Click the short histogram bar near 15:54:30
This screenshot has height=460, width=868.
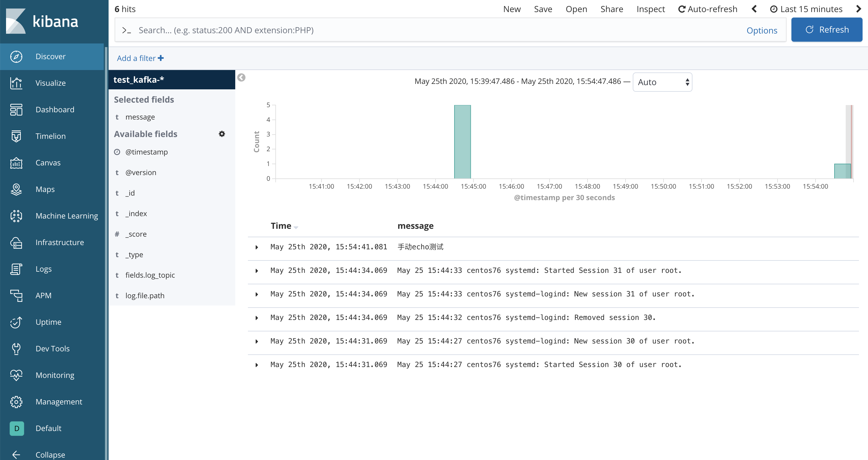tap(842, 171)
